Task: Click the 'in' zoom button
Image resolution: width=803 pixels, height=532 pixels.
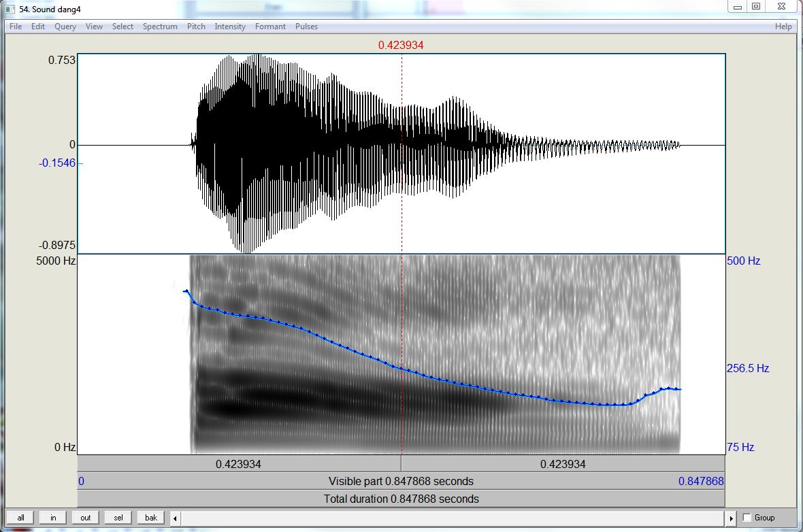Action: (x=53, y=518)
